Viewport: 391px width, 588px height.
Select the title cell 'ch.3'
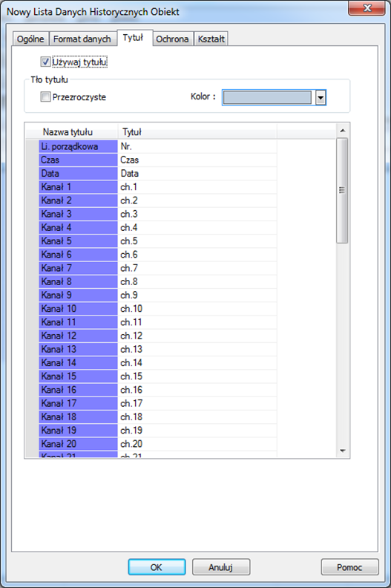coord(197,214)
